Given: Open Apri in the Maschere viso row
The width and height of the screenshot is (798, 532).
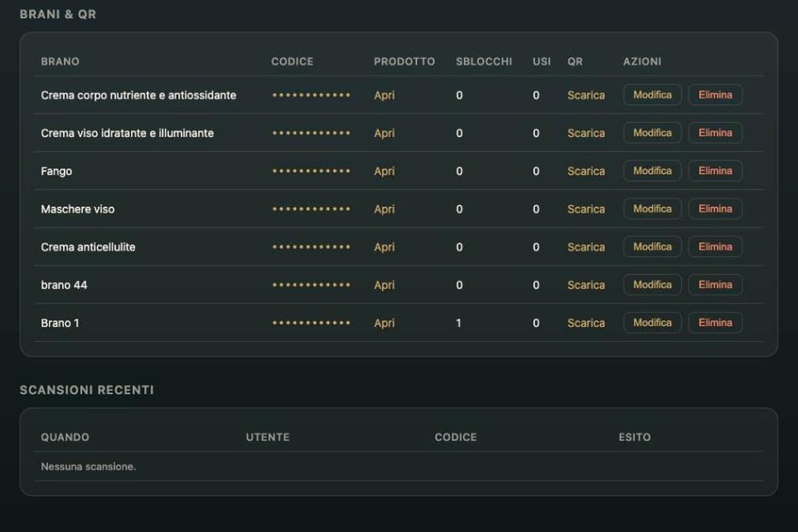Looking at the screenshot, I should [384, 209].
